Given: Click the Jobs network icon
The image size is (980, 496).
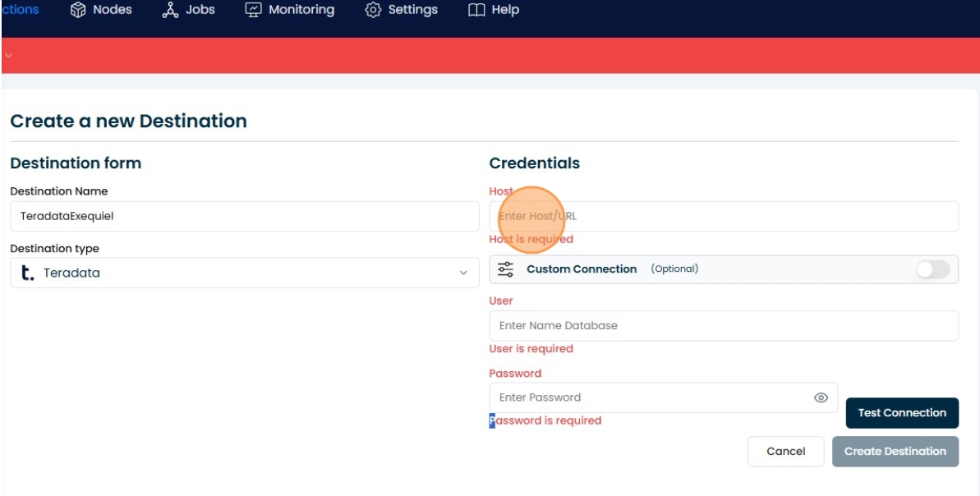Looking at the screenshot, I should coord(170,10).
